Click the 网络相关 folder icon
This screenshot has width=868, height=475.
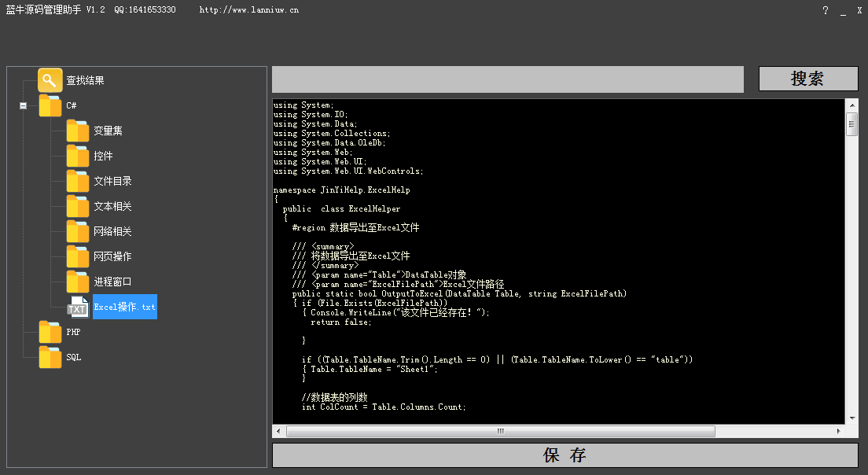pyautogui.click(x=78, y=231)
